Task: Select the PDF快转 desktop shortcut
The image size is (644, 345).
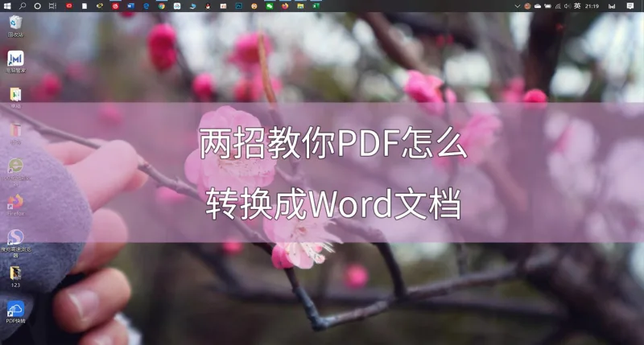Action: 15,313
